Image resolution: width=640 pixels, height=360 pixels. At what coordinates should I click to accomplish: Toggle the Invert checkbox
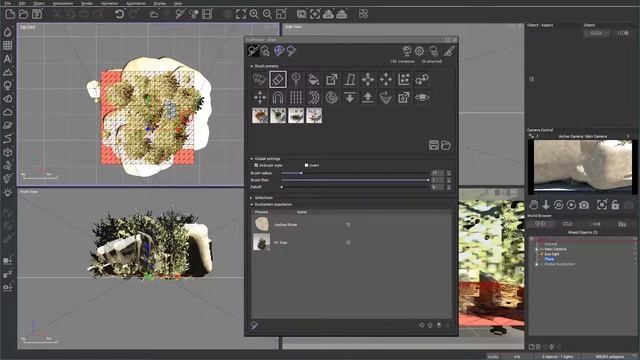pyautogui.click(x=306, y=165)
